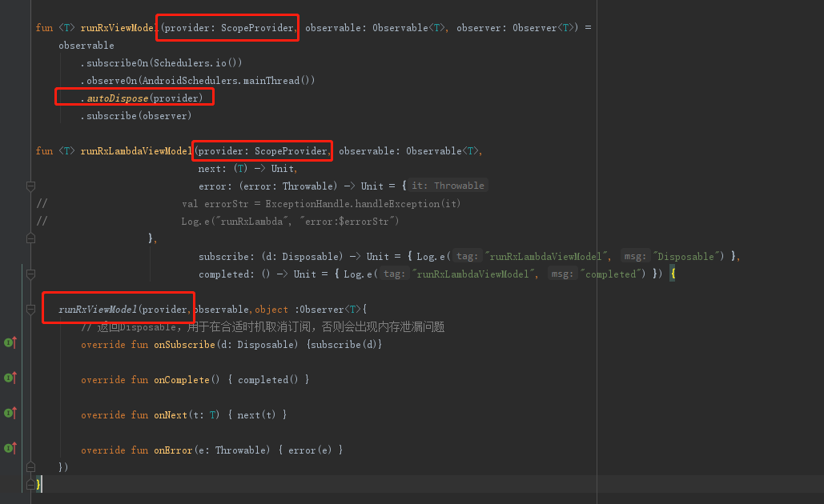The height and width of the screenshot is (504, 824).
Task: Click the next(t) call in the onNext body
Action: pos(256,414)
